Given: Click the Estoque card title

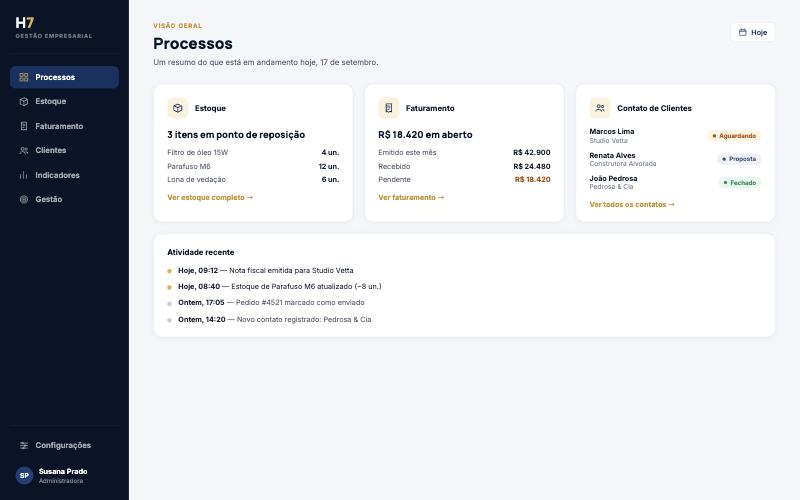Looking at the screenshot, I should 210,108.
